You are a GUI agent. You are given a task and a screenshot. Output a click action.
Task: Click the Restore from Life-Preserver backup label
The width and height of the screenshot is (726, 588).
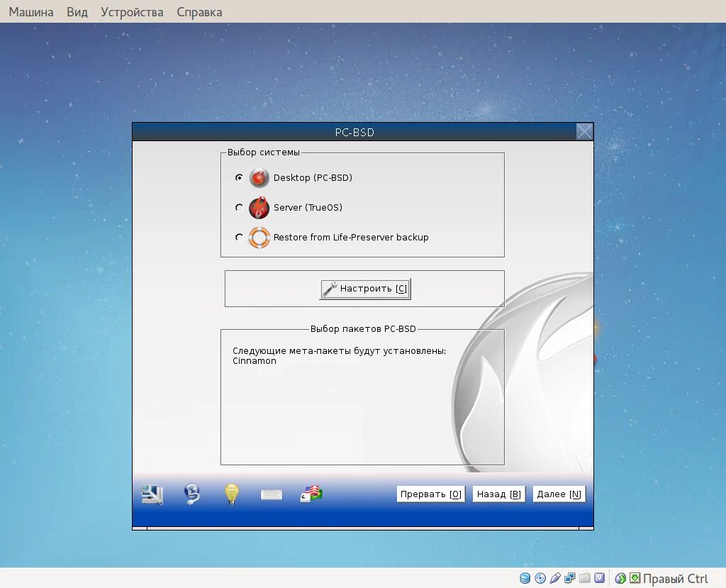(351, 237)
